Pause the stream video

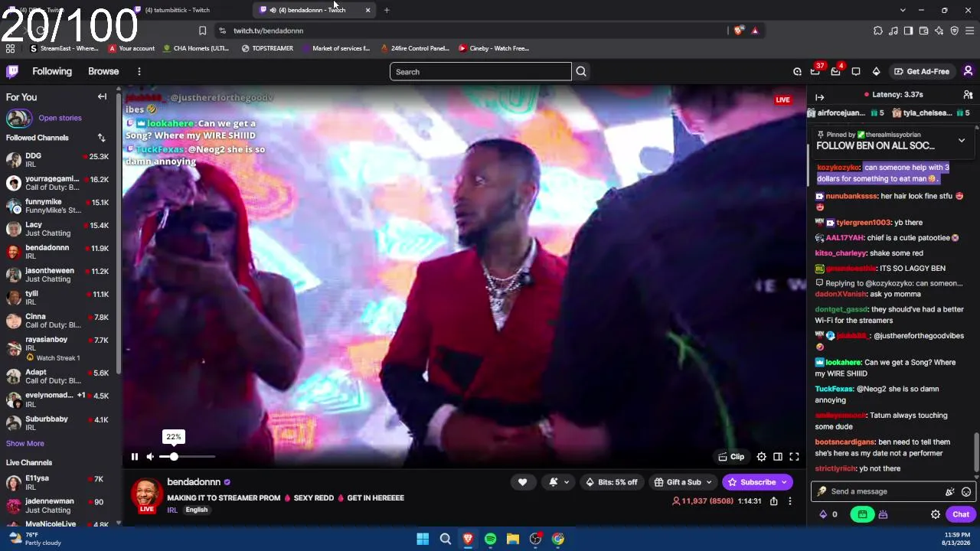click(134, 457)
